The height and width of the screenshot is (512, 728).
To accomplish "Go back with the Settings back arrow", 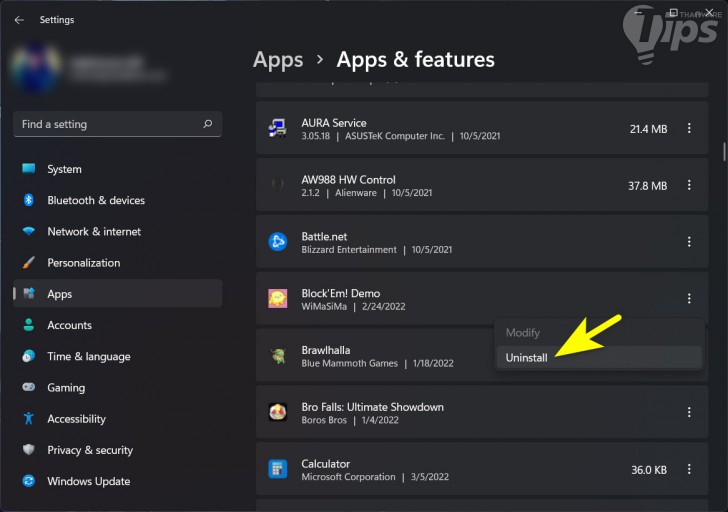I will (19, 20).
